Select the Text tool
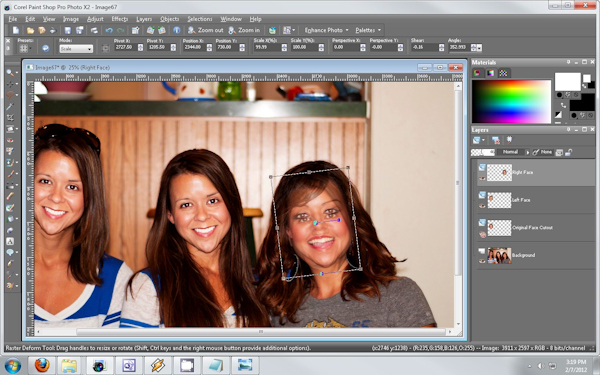This screenshot has width=600, height=375. (10, 241)
